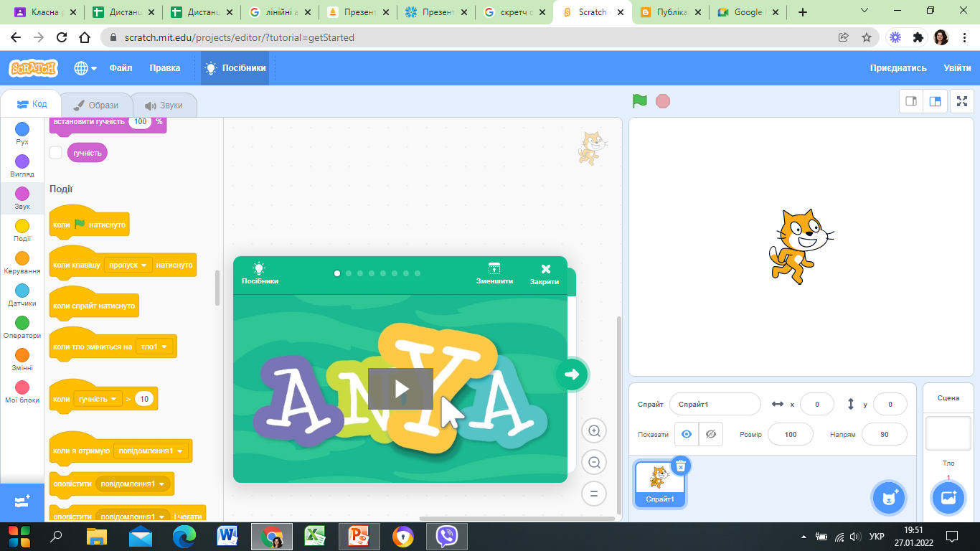
Task: Open повідомлення1 dropdown in коли я отримую
Action: tap(151, 451)
